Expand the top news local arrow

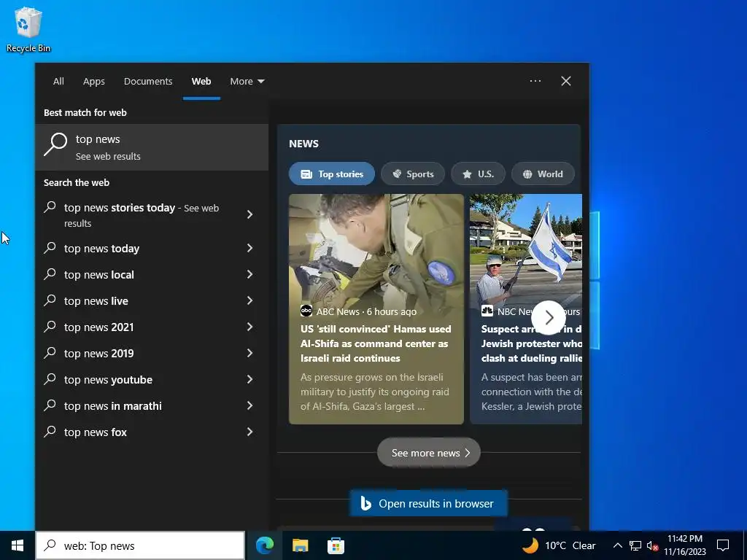tap(249, 274)
